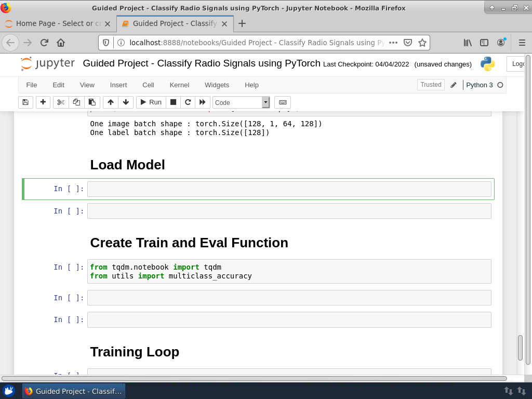Click the Run button
Viewport: 532px width, 399px height.
pos(151,102)
